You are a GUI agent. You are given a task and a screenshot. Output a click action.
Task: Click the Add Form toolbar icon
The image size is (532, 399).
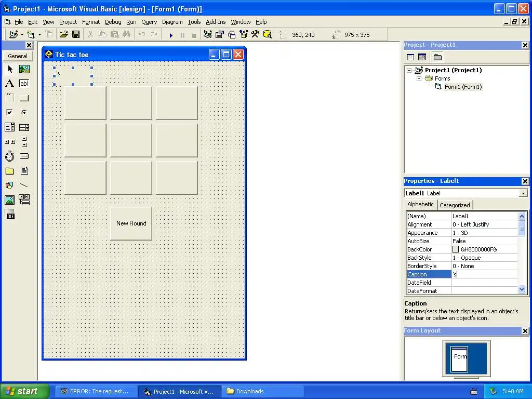31,35
